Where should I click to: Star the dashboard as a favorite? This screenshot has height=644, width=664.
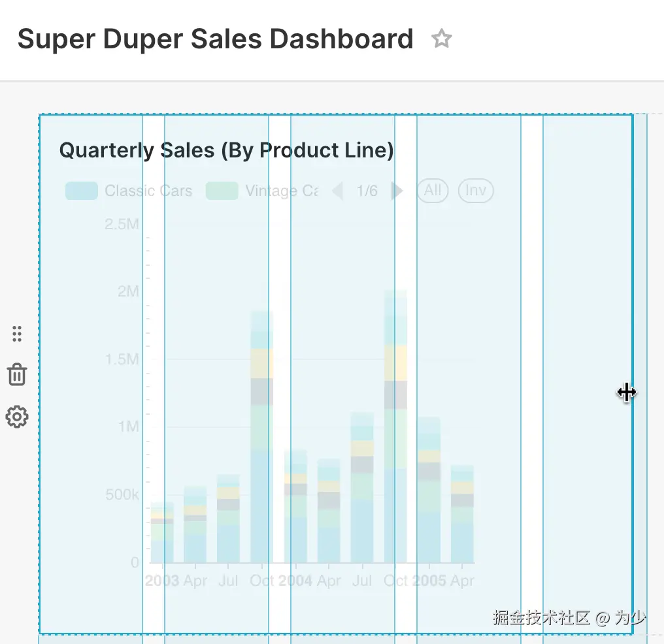[442, 39]
